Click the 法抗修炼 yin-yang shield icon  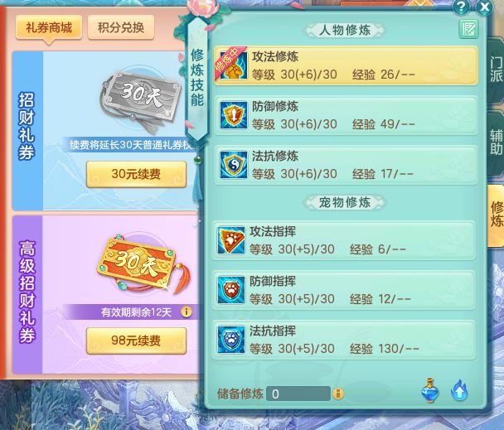tap(234, 165)
